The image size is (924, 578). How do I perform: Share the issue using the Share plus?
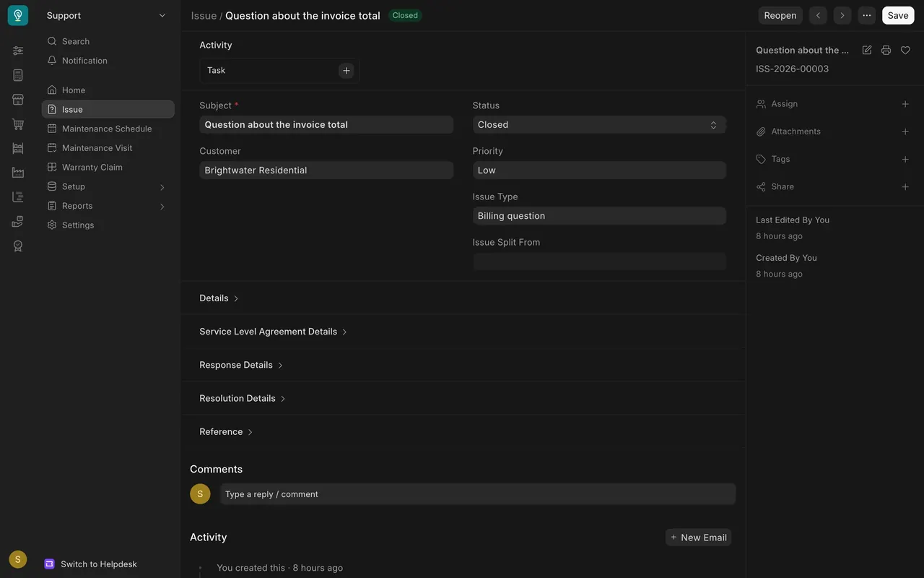[x=905, y=186]
